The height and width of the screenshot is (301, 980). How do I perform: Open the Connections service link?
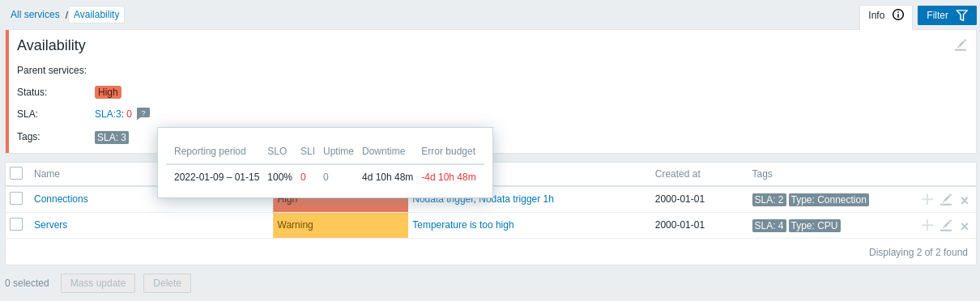tap(61, 199)
